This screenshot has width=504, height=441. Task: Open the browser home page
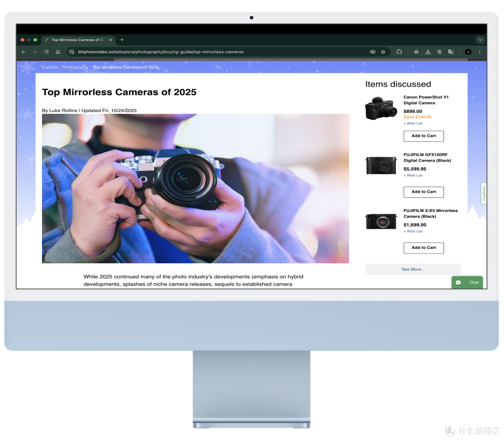(58, 52)
